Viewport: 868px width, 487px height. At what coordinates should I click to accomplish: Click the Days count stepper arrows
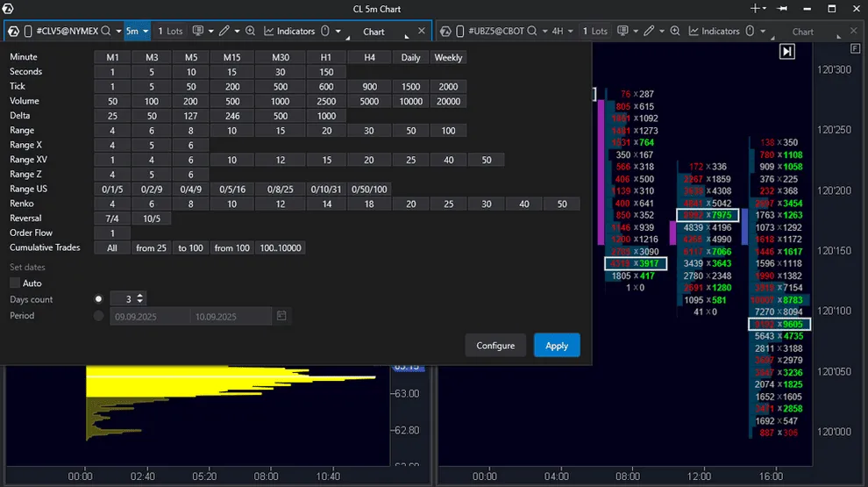tap(141, 299)
